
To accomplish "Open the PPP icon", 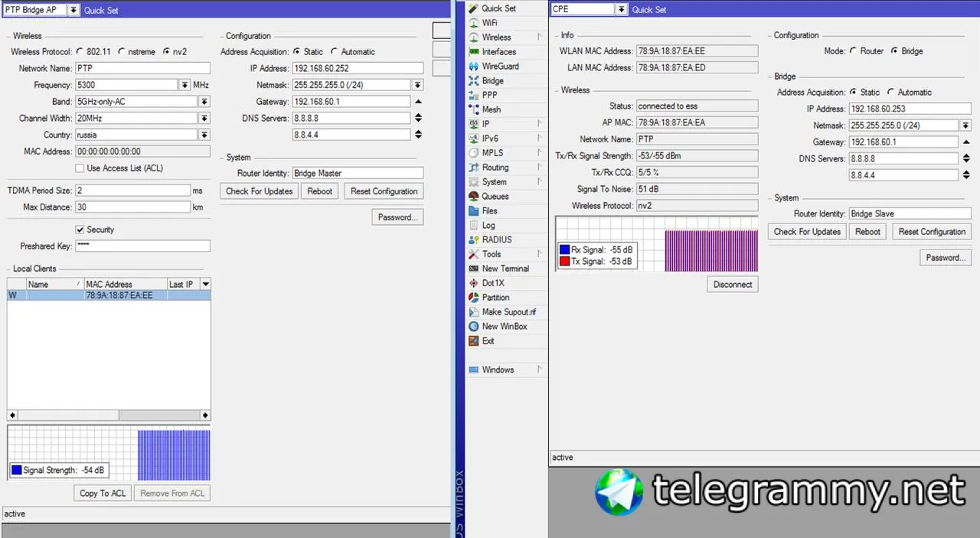I will 474,96.
